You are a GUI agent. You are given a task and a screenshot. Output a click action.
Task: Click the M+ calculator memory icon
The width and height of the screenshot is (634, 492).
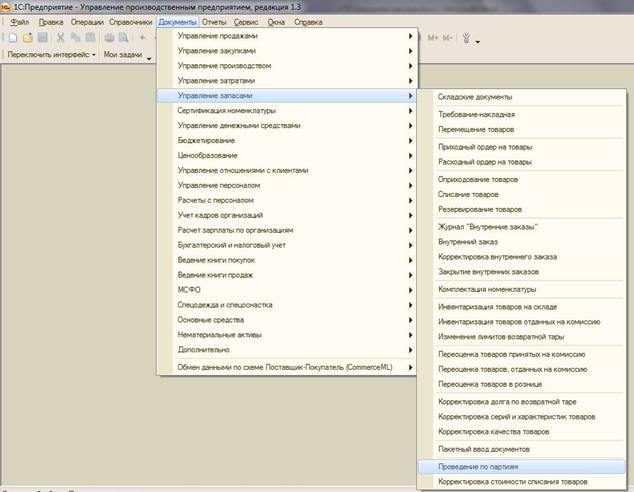433,38
